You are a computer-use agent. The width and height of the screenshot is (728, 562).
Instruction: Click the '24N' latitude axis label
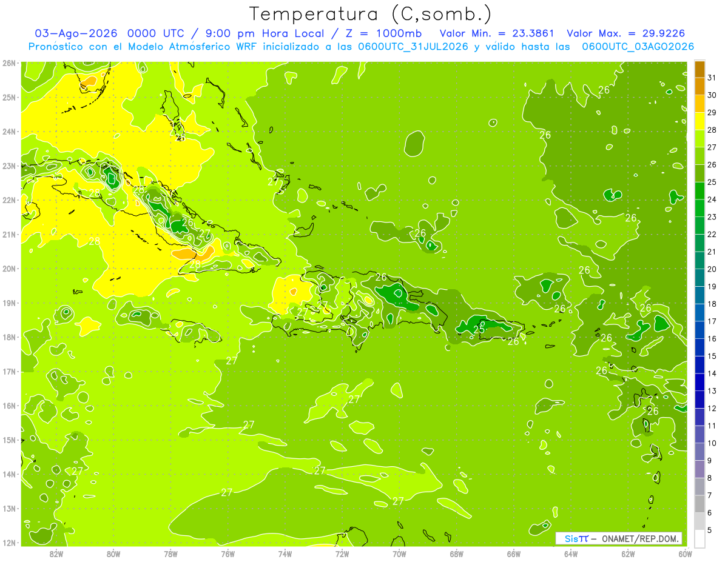tap(9, 132)
